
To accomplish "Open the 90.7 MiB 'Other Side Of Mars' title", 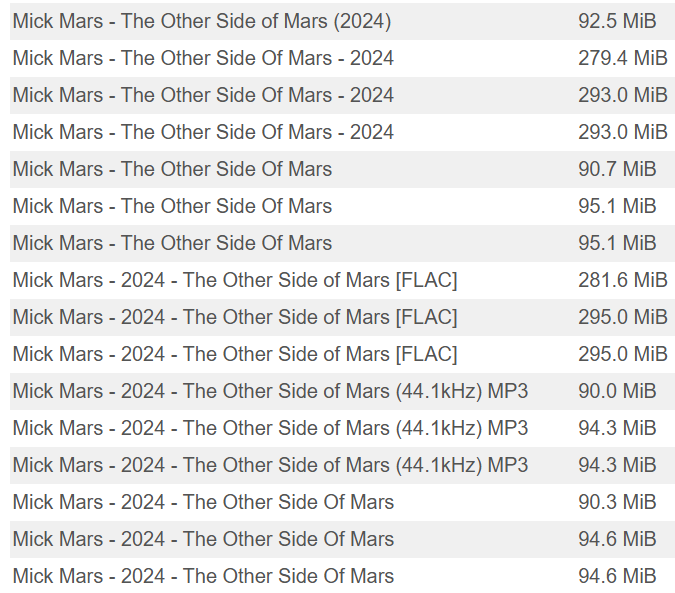I will pyautogui.click(x=173, y=169).
